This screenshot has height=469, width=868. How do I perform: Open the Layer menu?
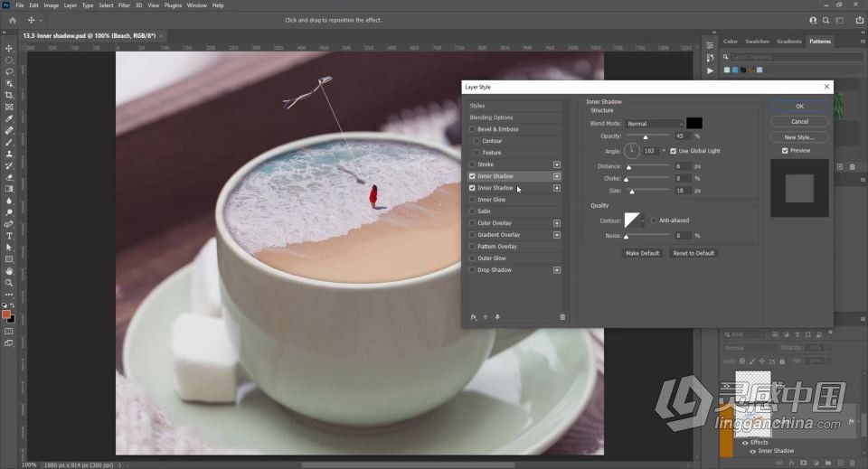click(x=71, y=5)
